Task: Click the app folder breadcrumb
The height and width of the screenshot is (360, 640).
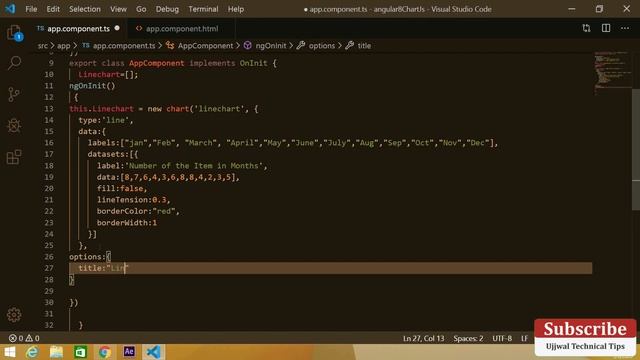Action: point(63,46)
